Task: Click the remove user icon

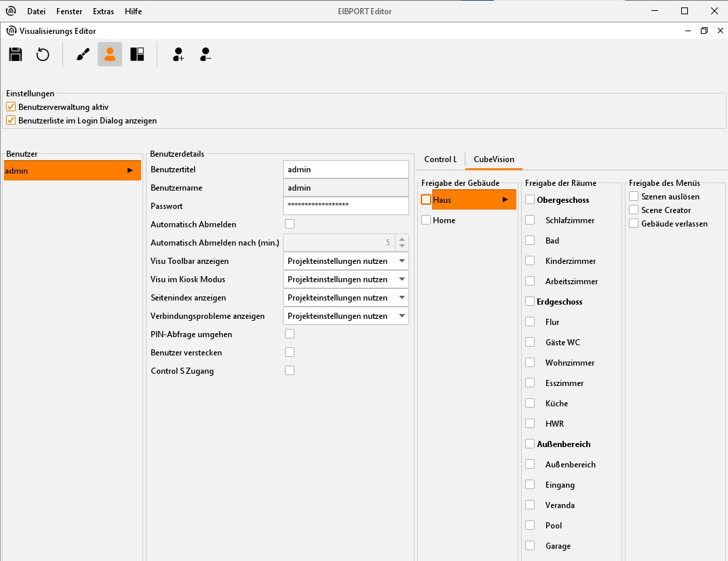Action: (206, 55)
